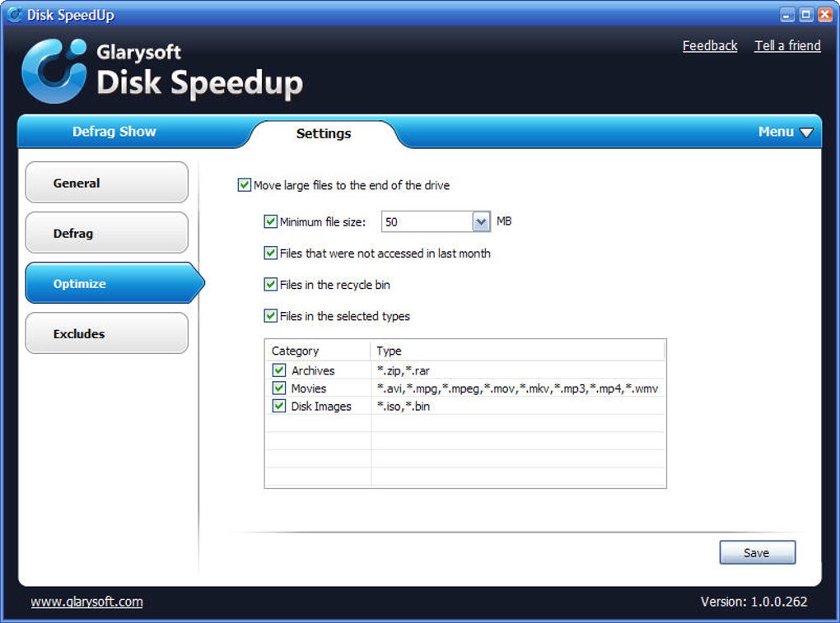Open the Excludes settings section
The width and height of the screenshot is (840, 623).
pyautogui.click(x=106, y=333)
